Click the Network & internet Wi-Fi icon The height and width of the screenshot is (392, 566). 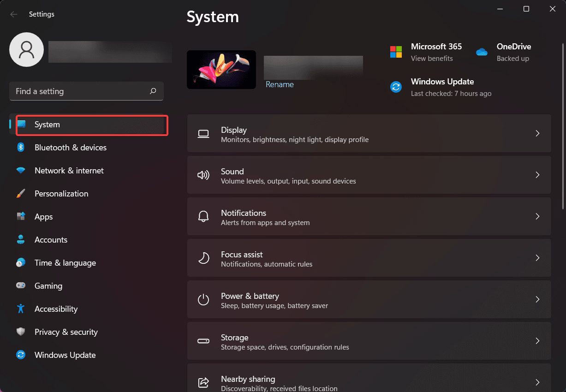click(x=21, y=171)
